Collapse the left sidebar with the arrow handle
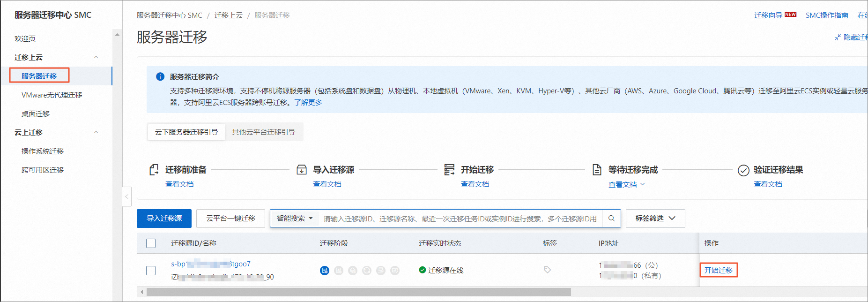 coord(127,196)
